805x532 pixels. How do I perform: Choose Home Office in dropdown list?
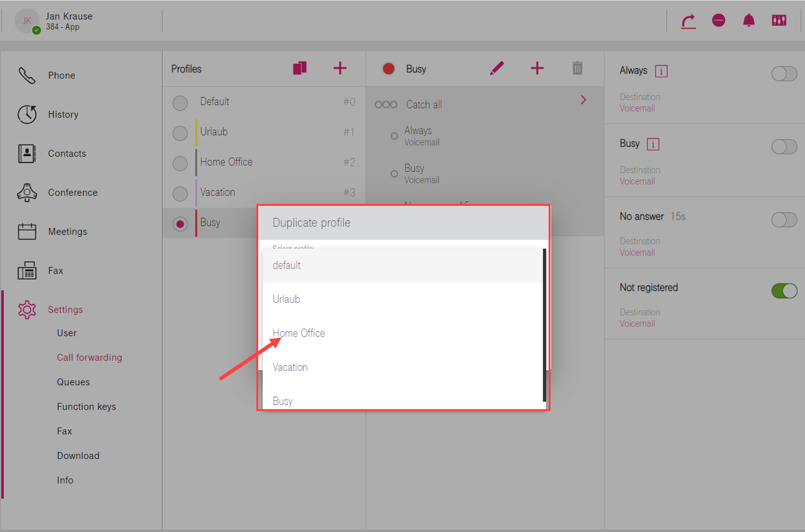point(299,333)
